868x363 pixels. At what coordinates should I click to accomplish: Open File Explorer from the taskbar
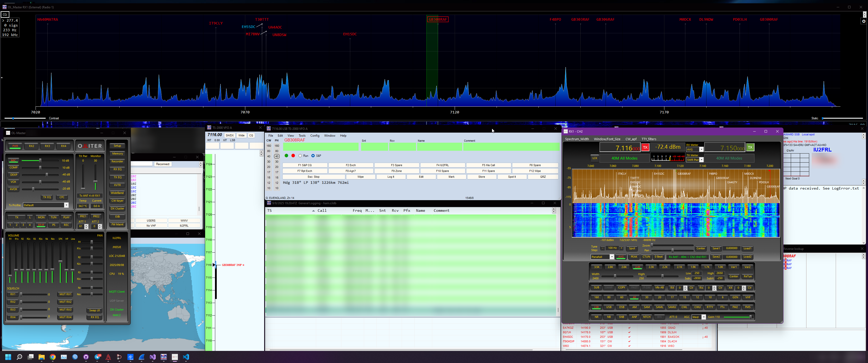[x=41, y=357]
